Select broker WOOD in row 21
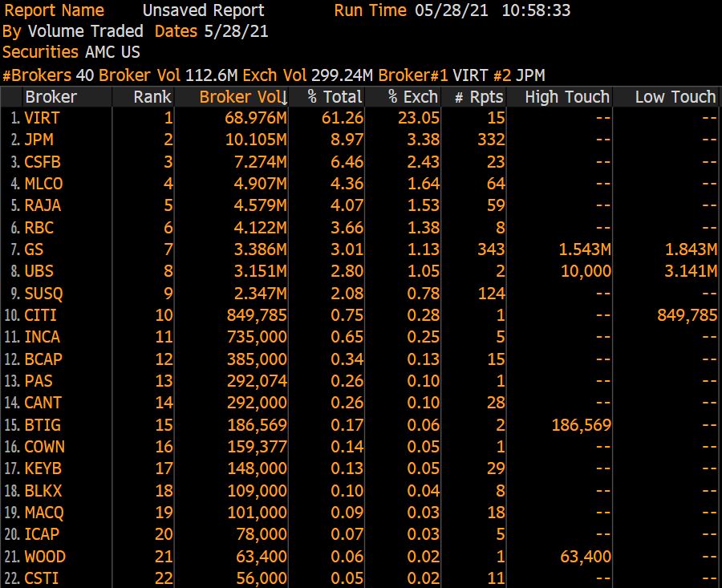Viewport: 722px width, 588px height. pyautogui.click(x=45, y=556)
